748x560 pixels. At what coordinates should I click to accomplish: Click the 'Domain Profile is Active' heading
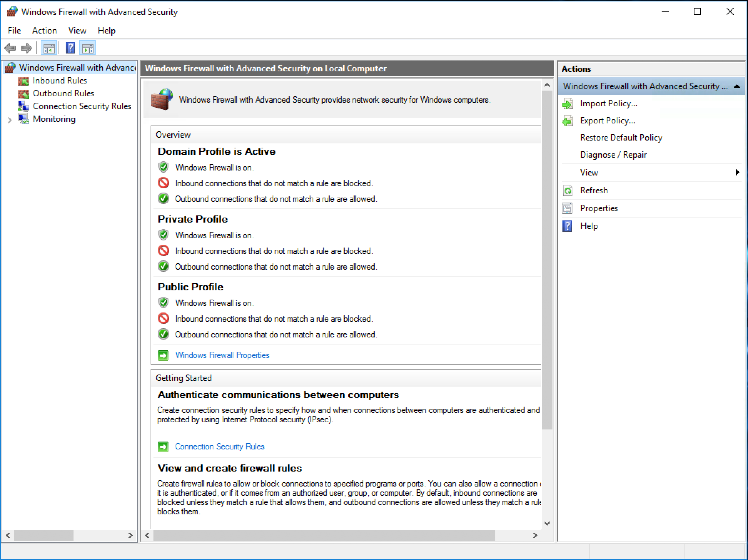[x=217, y=152]
